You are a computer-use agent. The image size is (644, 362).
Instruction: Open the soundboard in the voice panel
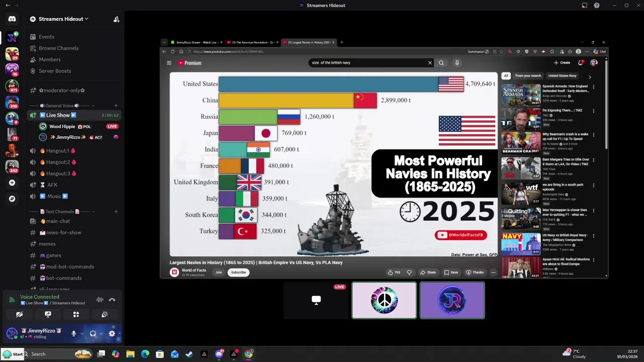[105, 314]
